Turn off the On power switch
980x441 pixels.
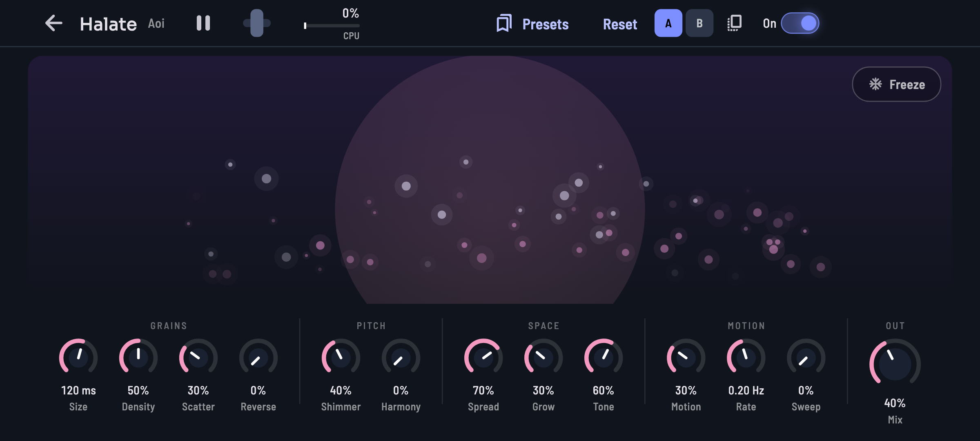point(800,23)
